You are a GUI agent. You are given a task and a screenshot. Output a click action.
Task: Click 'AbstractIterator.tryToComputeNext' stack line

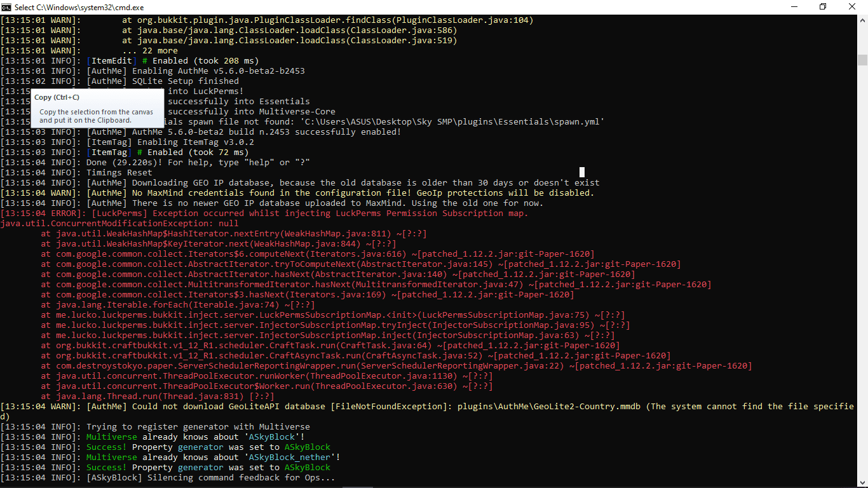tap(361, 264)
